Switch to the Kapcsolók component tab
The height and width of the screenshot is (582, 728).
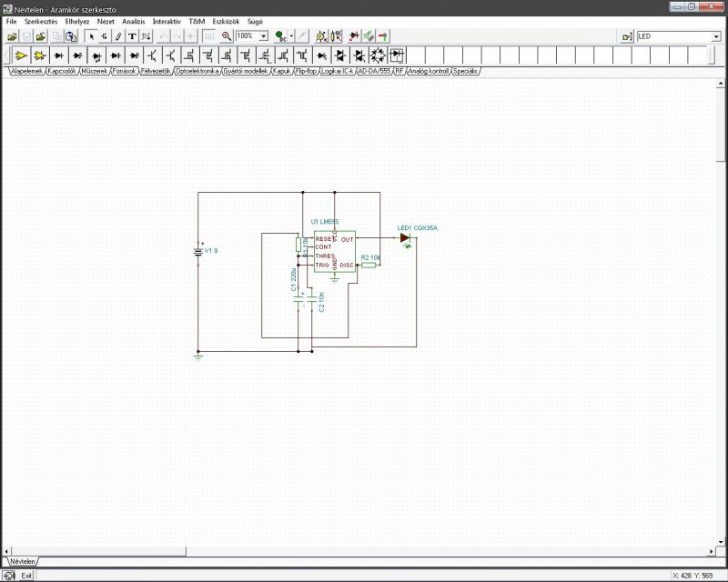62,71
